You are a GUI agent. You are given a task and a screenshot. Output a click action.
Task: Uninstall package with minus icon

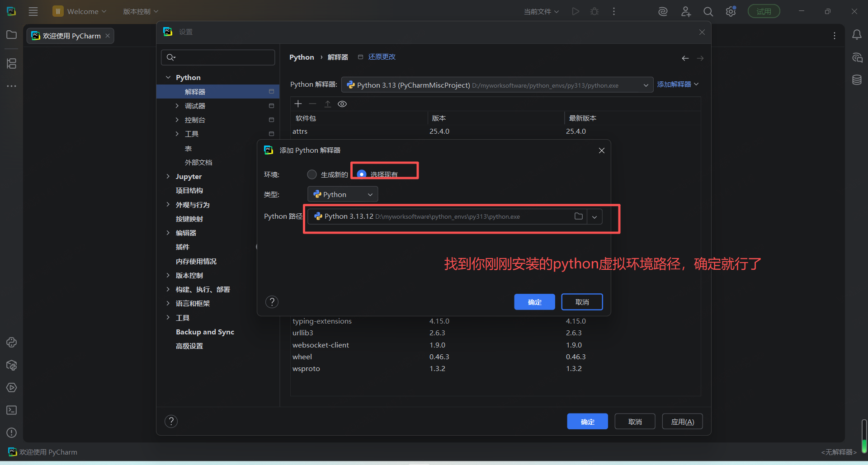coord(312,104)
